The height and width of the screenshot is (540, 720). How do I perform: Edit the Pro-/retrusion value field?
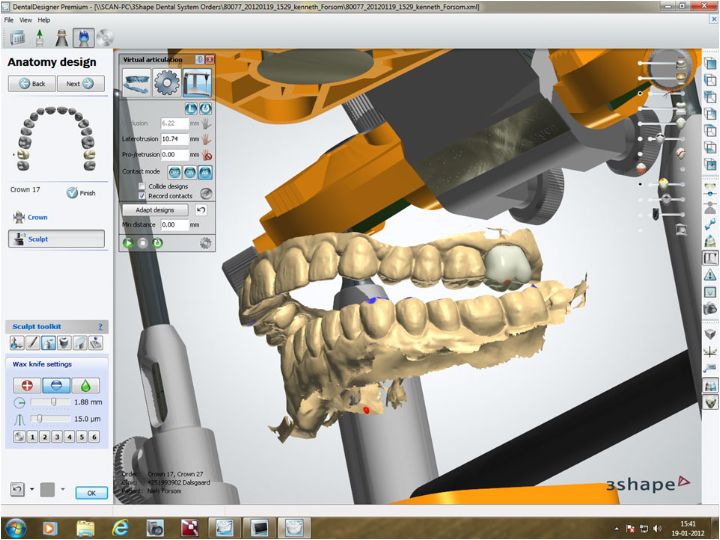(x=175, y=155)
